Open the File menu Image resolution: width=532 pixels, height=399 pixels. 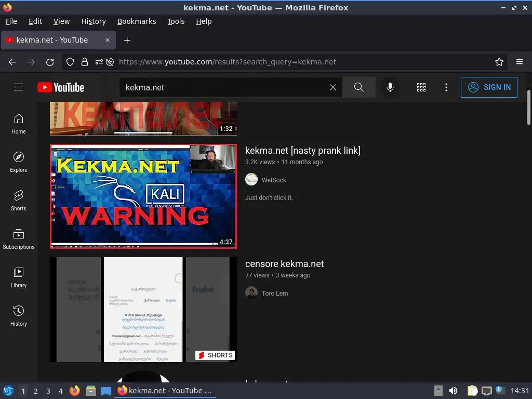pos(11,21)
